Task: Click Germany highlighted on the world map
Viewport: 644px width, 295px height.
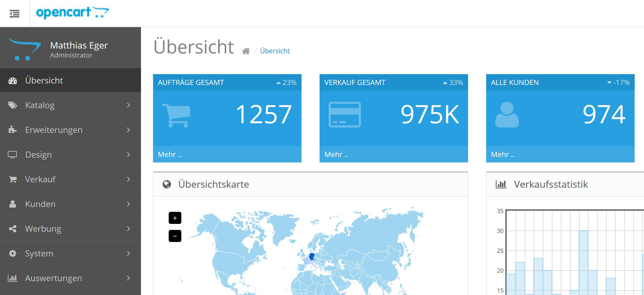Action: [x=312, y=256]
